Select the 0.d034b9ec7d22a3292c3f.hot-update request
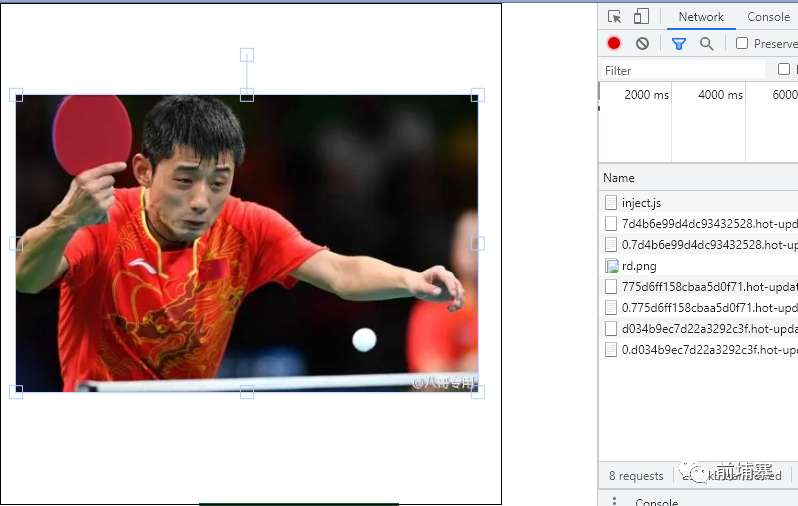 [699, 349]
